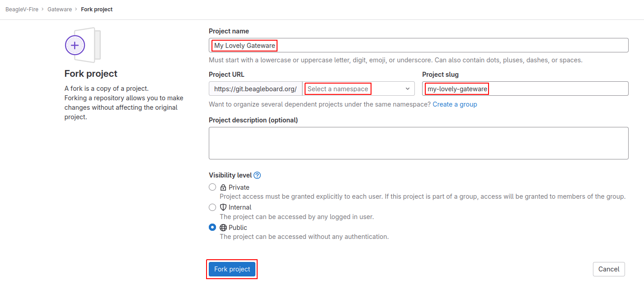Screen dimensions: 644x285
Task: Choose the Internal visibility radio button
Action: click(x=212, y=207)
